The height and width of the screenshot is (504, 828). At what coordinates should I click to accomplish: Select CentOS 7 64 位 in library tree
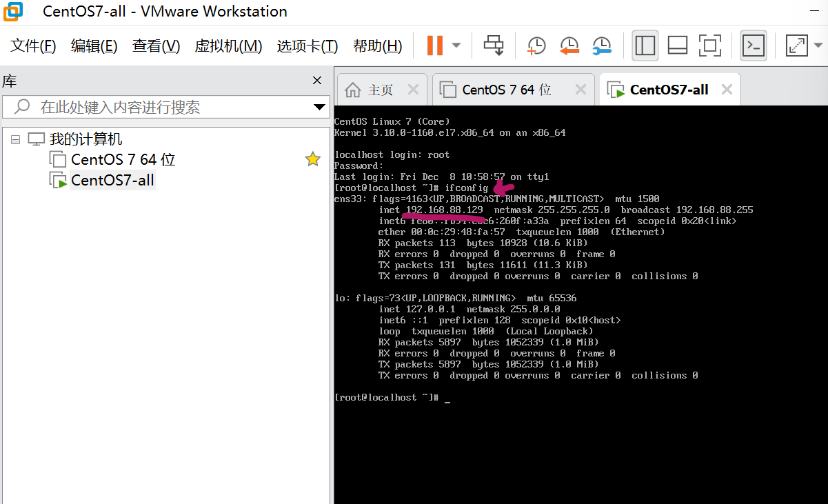point(123,160)
